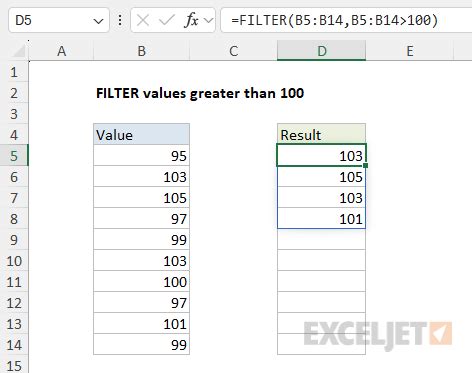Select row 6 header
The width and height of the screenshot is (472, 373).
tap(14, 177)
